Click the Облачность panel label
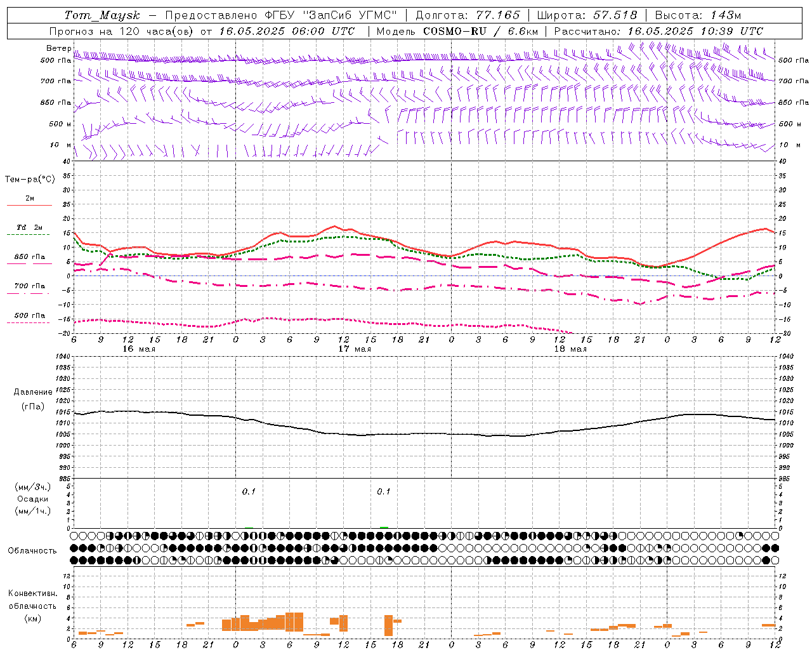Viewport: 812px width, 650px height. pos(32,550)
